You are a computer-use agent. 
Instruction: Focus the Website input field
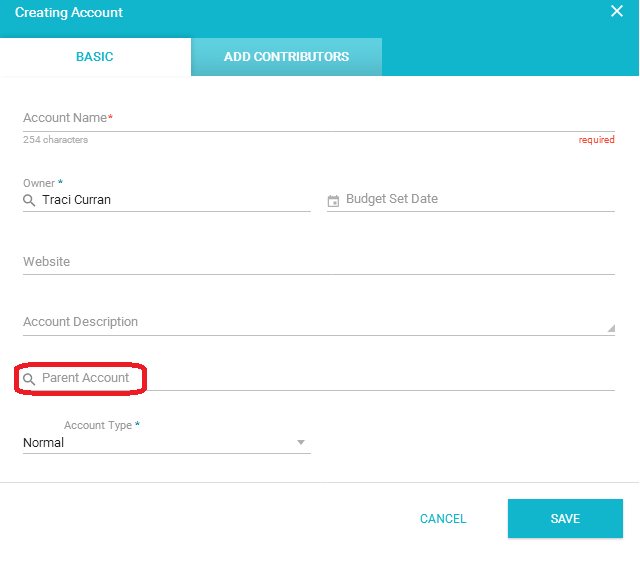pyautogui.click(x=319, y=262)
